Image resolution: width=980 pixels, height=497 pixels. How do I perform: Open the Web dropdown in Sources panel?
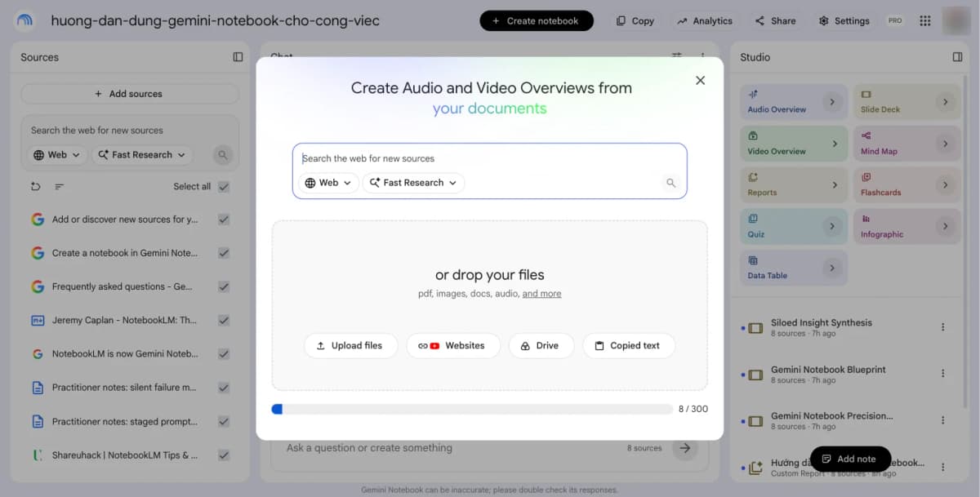pos(57,154)
